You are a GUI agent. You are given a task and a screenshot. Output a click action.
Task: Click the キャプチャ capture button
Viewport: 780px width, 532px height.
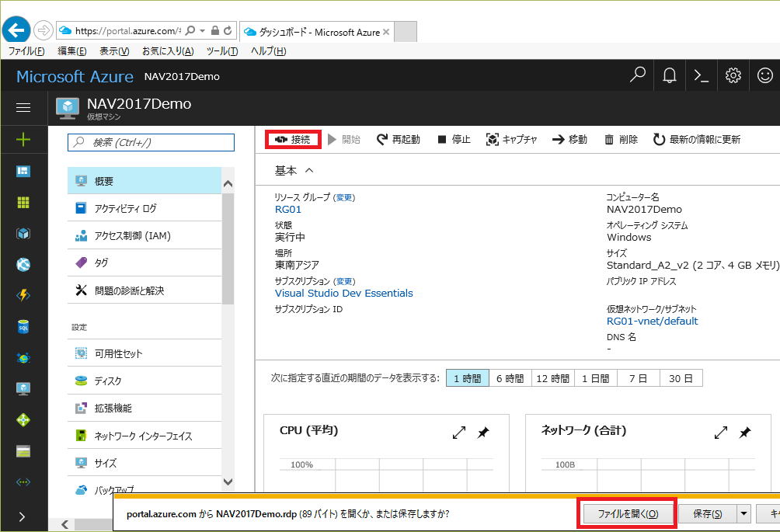click(x=511, y=139)
